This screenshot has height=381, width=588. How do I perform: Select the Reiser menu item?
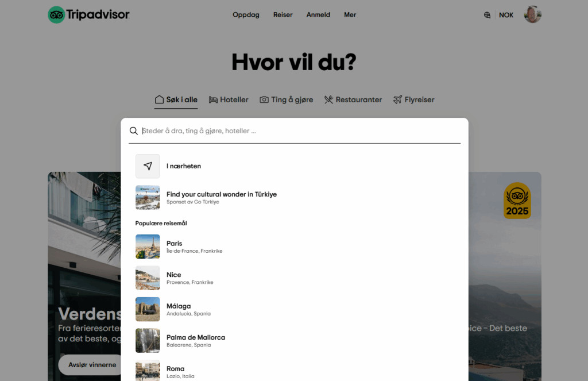point(283,14)
